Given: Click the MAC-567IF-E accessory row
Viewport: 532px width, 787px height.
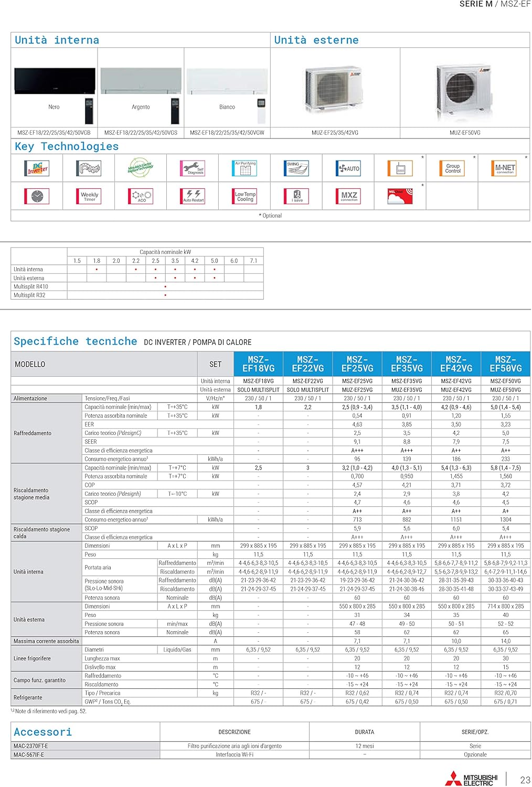Looking at the screenshot, I should (x=270, y=754).
